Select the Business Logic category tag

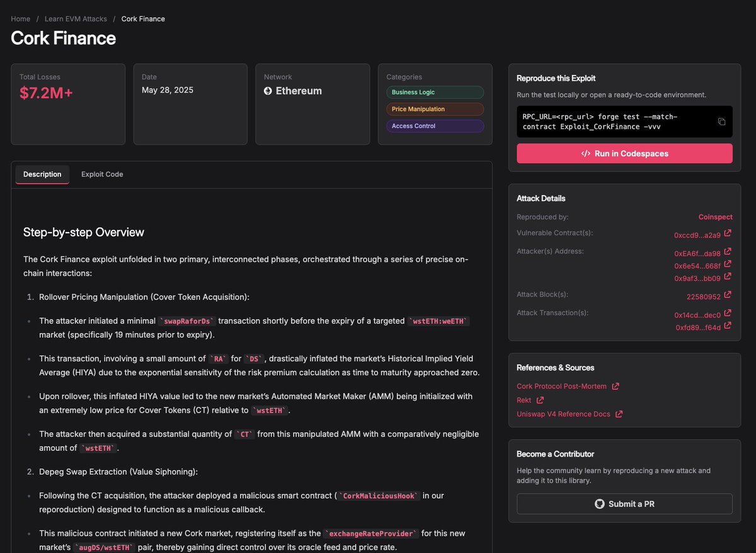[x=435, y=92]
